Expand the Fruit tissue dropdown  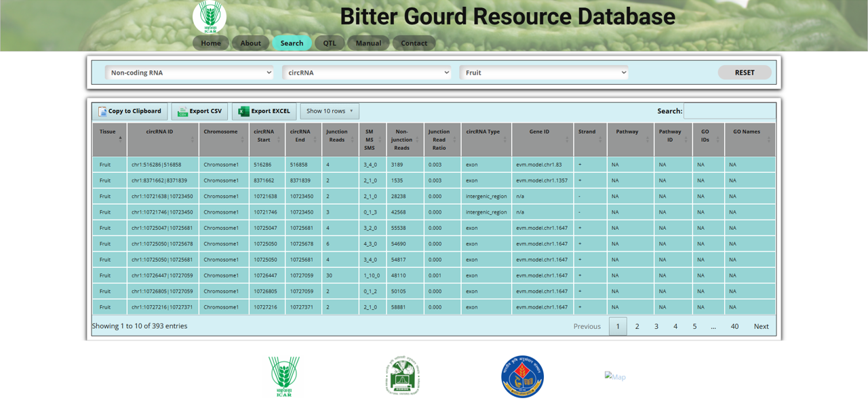click(x=544, y=73)
